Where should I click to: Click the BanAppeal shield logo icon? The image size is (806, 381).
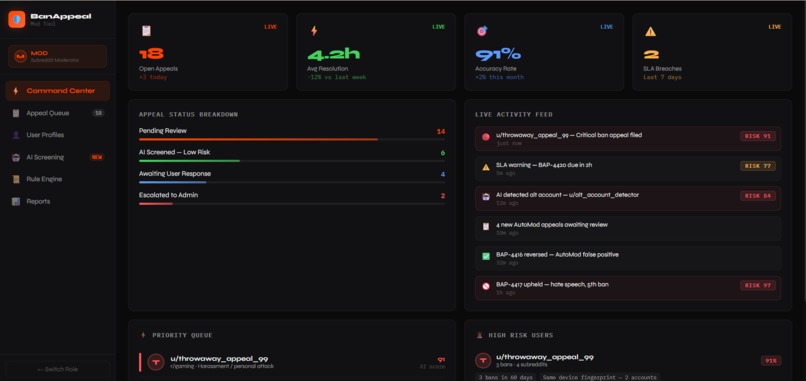coord(16,20)
